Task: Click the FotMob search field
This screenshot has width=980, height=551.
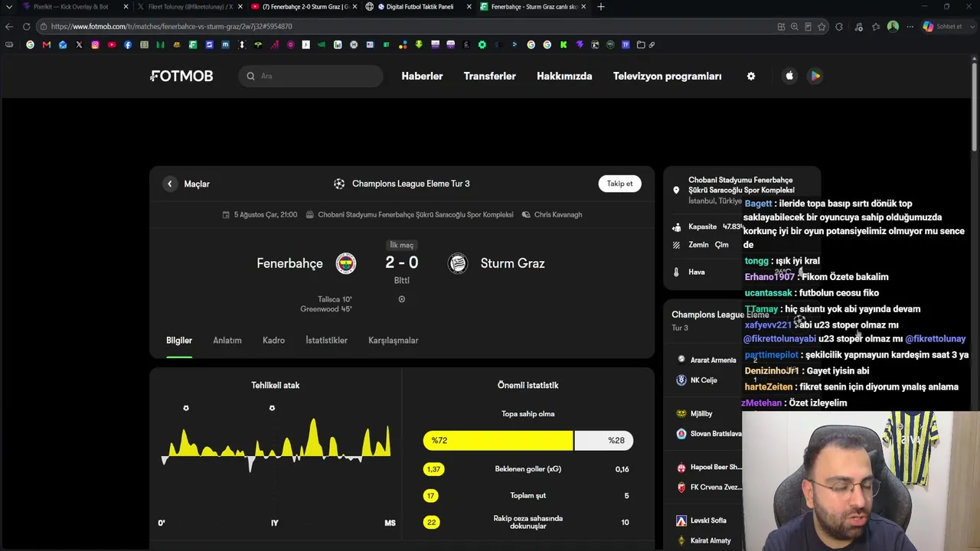Action: pos(310,76)
